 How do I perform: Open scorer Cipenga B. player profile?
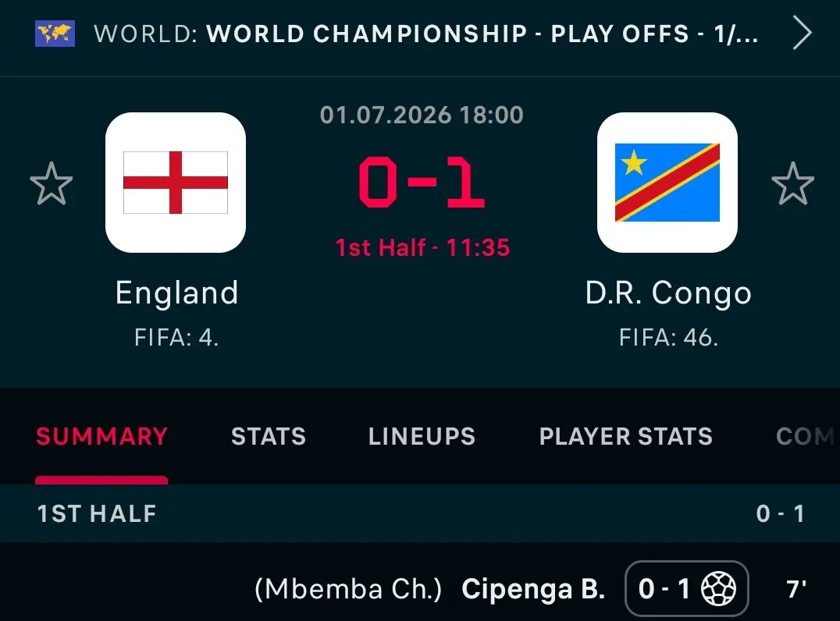533,590
